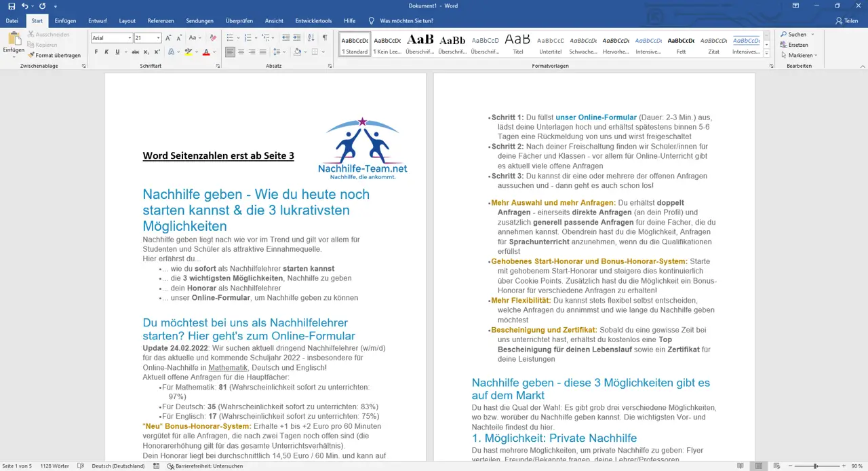Apply the Standard style
This screenshot has width=868, height=471.
coord(355,44)
